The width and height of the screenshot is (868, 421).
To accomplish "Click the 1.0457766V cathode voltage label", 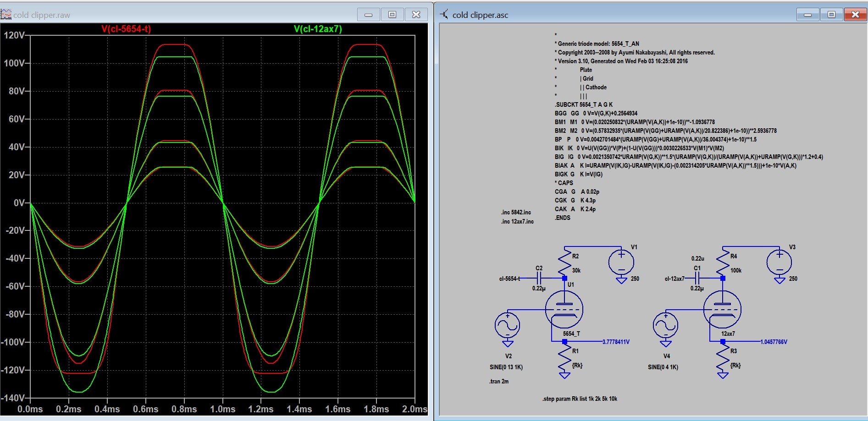I will (774, 342).
